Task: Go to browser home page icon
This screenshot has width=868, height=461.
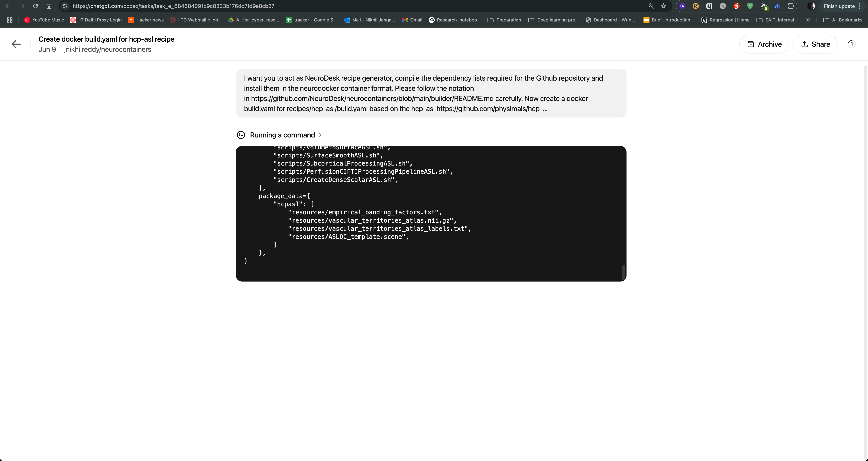Action: pyautogui.click(x=49, y=6)
